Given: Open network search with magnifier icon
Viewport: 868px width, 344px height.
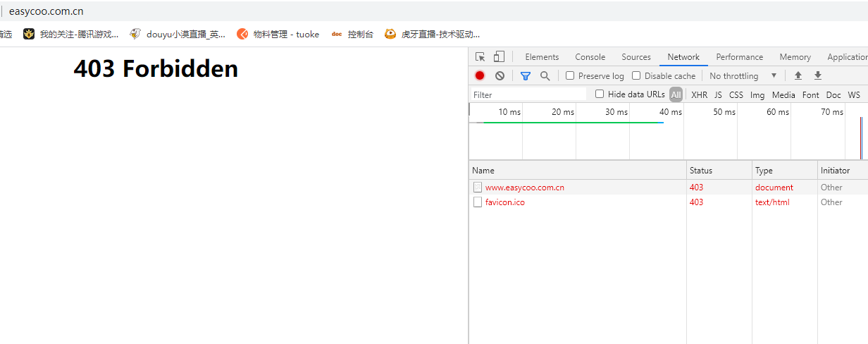Looking at the screenshot, I should pyautogui.click(x=545, y=75).
